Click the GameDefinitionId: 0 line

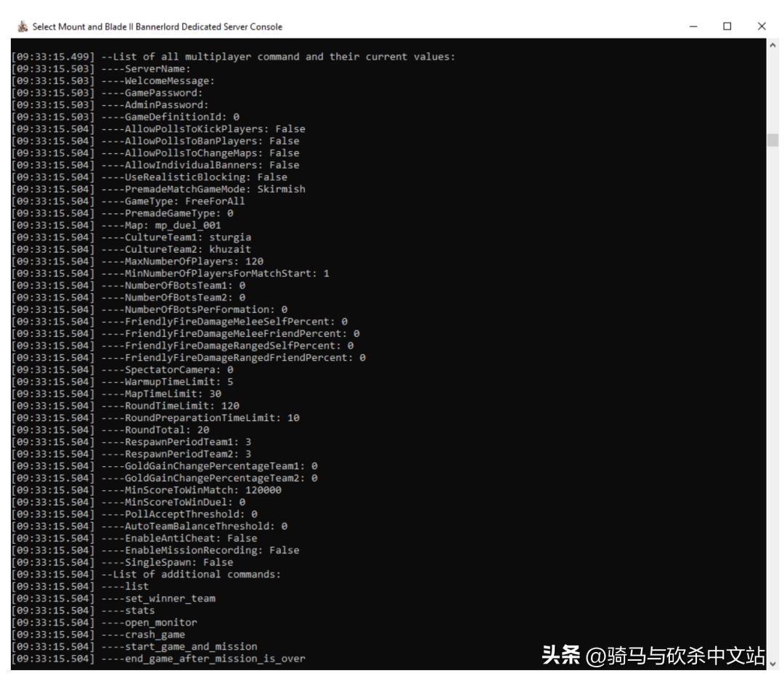tap(126, 117)
